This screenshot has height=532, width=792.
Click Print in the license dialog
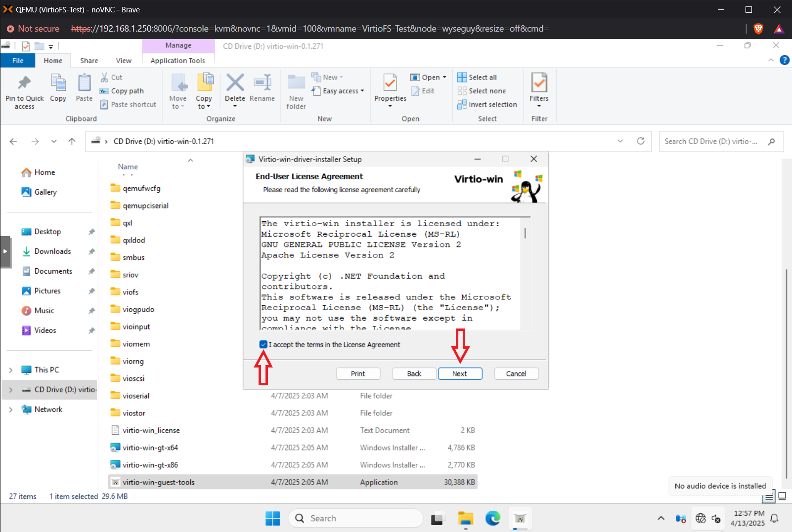pos(358,374)
